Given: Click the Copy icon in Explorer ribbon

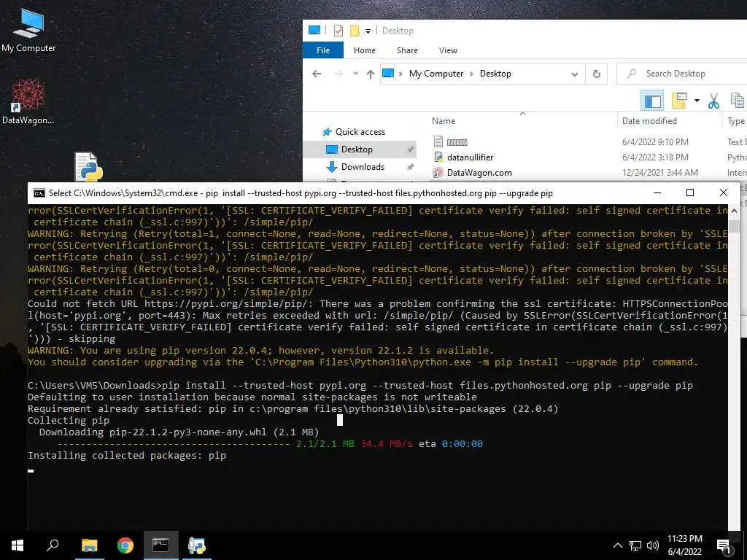Looking at the screenshot, I should [738, 101].
